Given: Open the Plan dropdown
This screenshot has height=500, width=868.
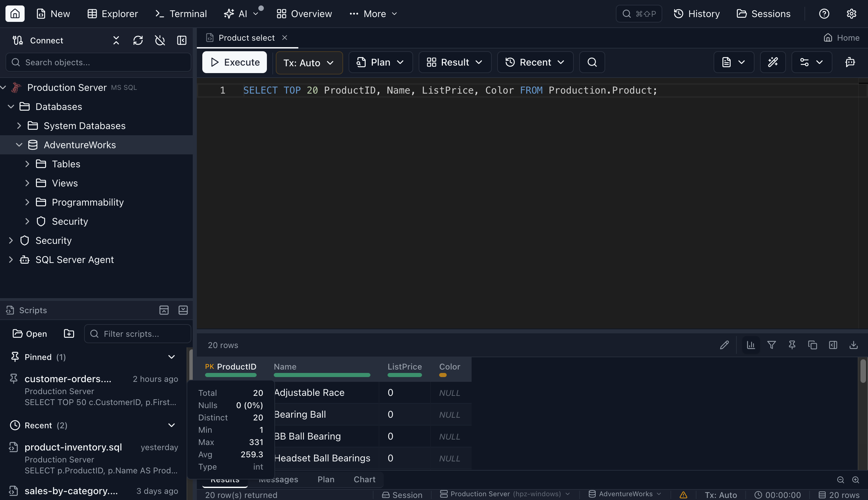Looking at the screenshot, I should pyautogui.click(x=380, y=62).
